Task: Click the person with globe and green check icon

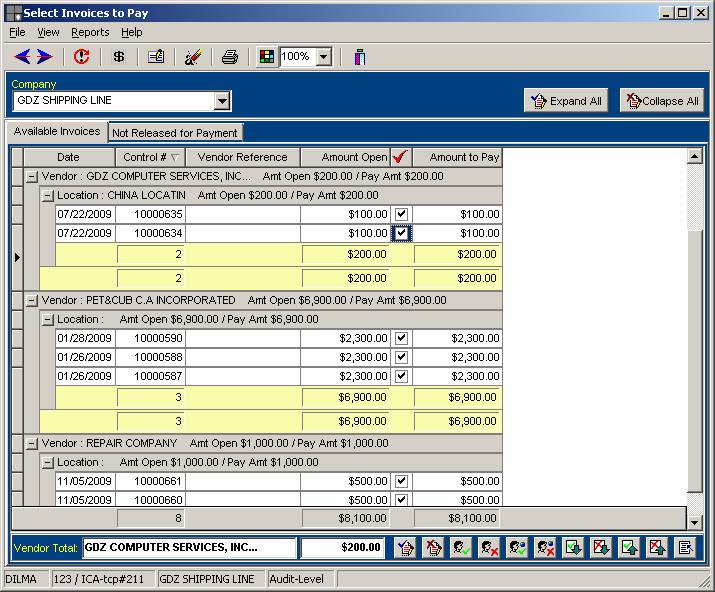Action: [517, 547]
